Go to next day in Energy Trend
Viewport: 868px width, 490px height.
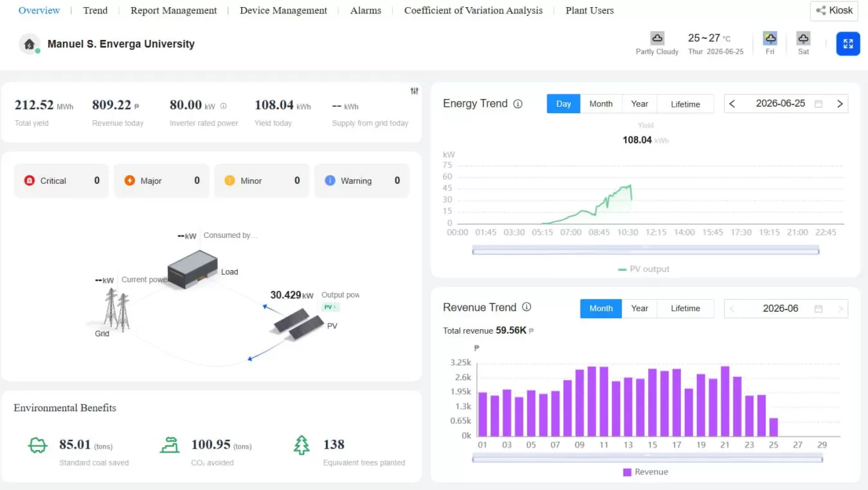pyautogui.click(x=840, y=104)
